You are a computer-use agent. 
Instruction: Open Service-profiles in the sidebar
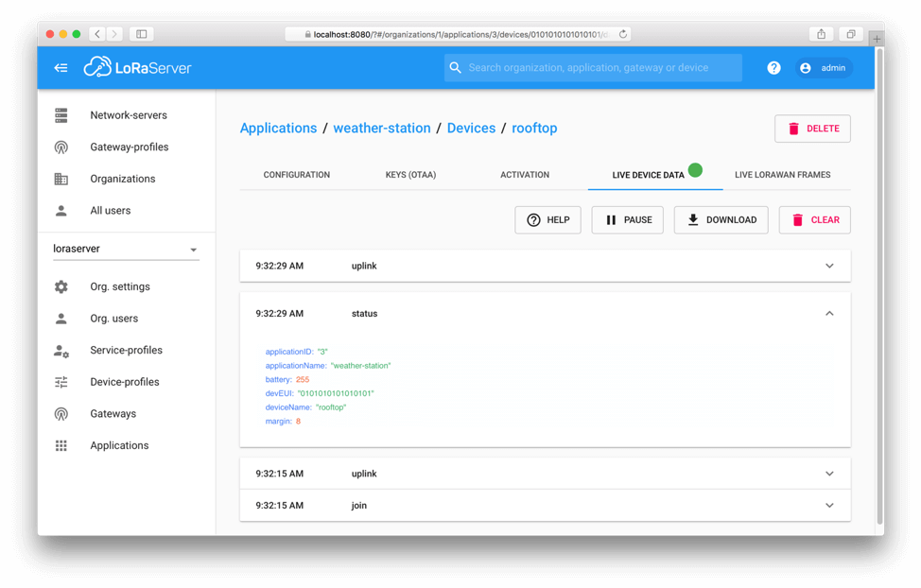click(127, 350)
